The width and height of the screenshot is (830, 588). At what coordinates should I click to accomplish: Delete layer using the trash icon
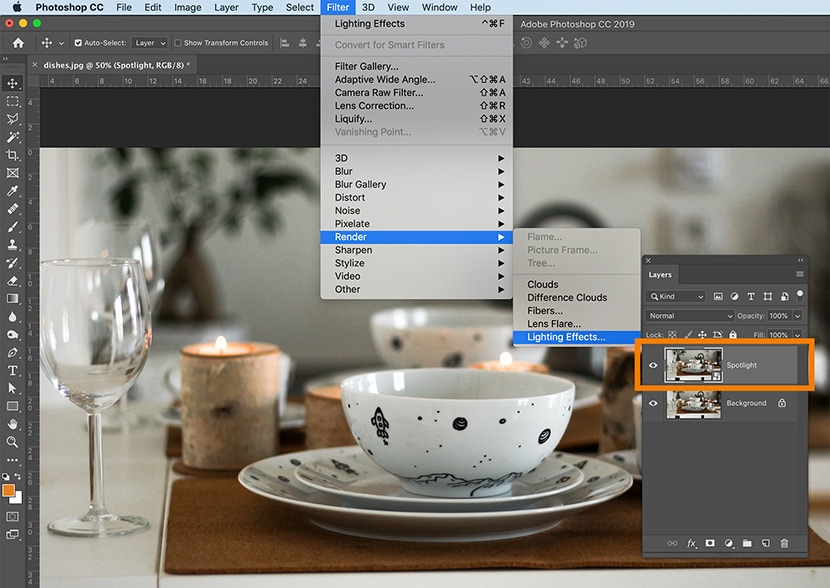784,543
